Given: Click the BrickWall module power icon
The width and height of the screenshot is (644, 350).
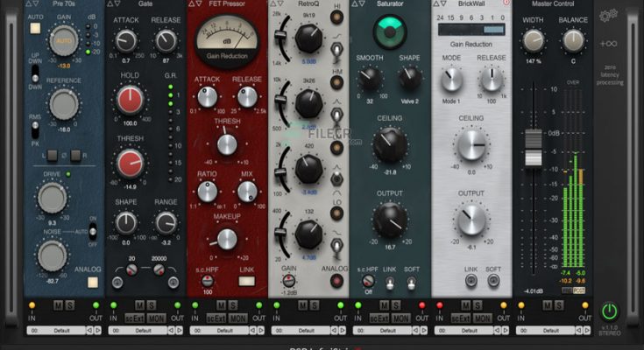Looking at the screenshot, I should (x=506, y=5).
